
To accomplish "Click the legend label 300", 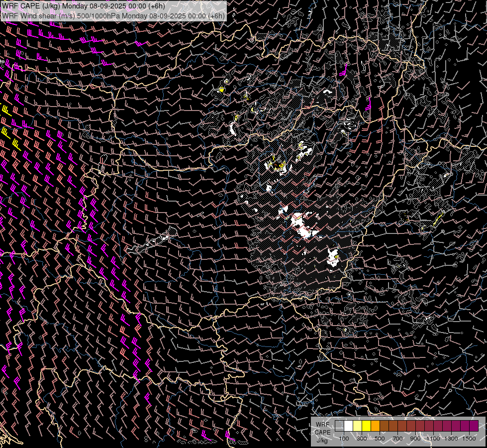I will point(362,439).
